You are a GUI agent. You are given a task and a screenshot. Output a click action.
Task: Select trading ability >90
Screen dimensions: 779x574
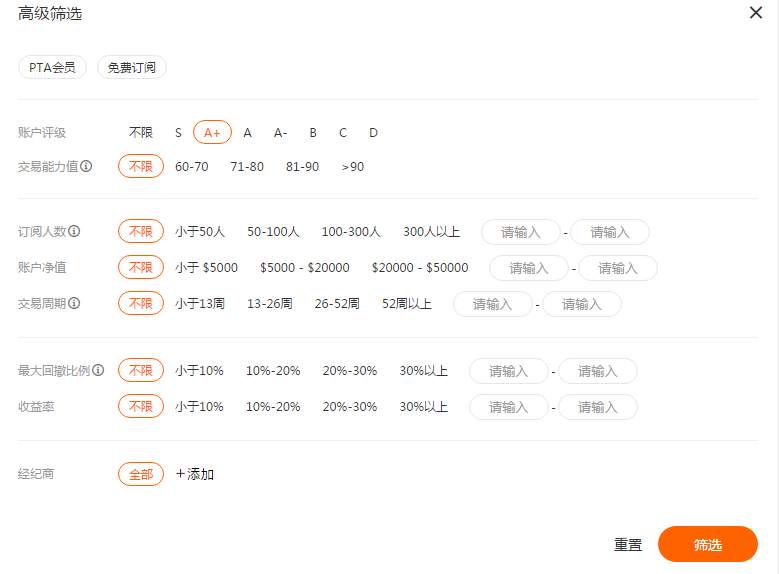tap(353, 166)
